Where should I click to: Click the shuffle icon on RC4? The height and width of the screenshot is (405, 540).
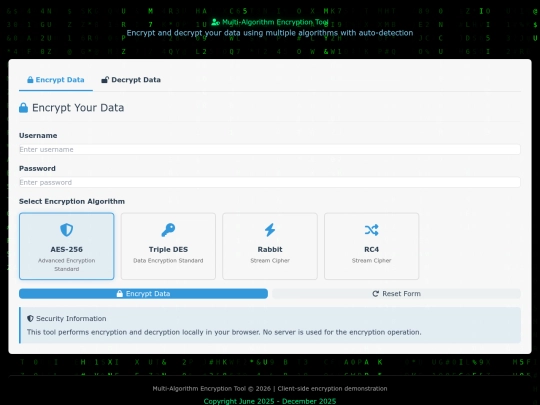point(371,230)
